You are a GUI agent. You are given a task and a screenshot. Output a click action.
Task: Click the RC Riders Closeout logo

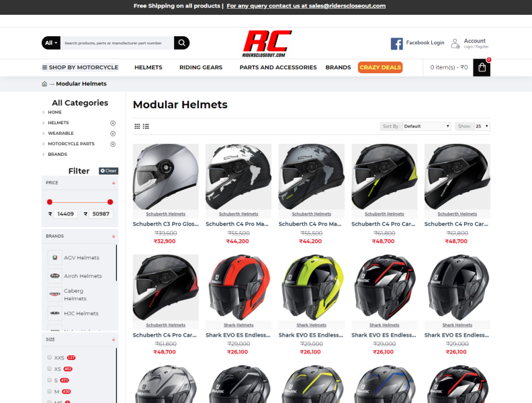click(267, 44)
